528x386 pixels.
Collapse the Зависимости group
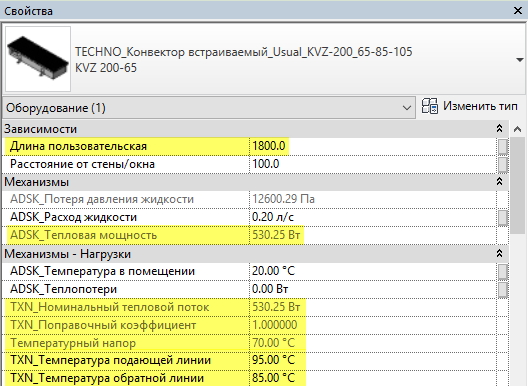pyautogui.click(x=499, y=129)
